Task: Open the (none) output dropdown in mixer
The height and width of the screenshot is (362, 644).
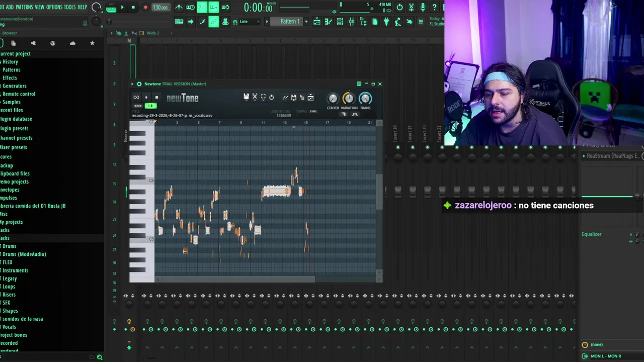Action: [612, 345]
